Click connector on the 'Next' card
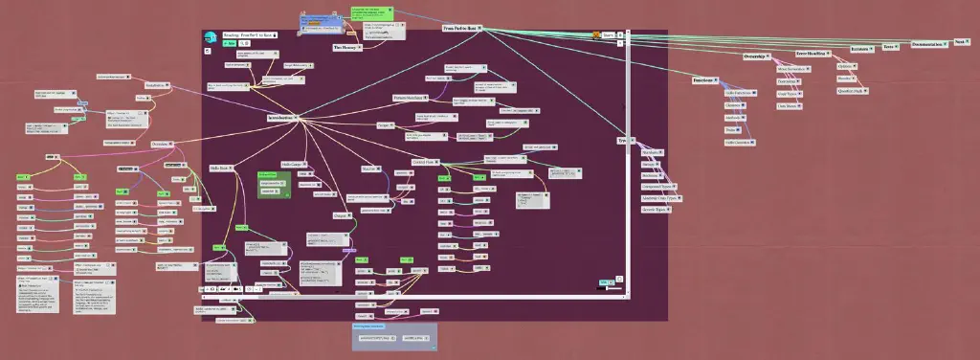Image resolution: width=980 pixels, height=360 pixels. tap(968, 42)
